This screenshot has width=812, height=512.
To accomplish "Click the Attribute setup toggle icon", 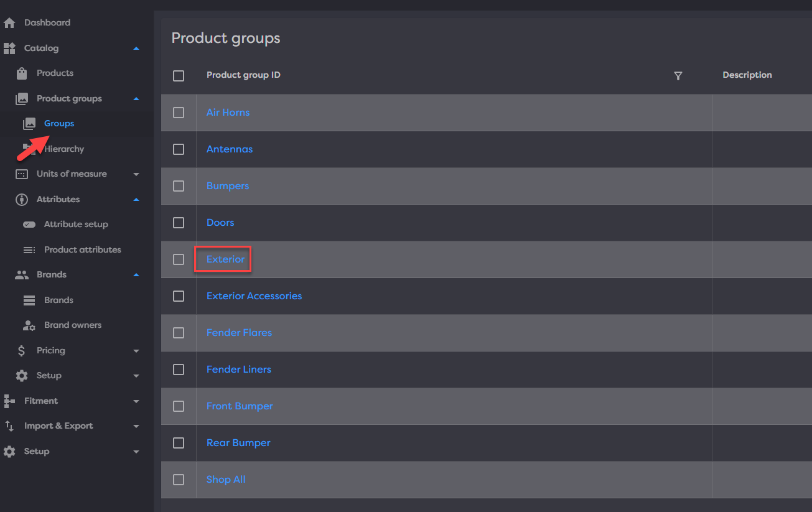I will (x=29, y=225).
